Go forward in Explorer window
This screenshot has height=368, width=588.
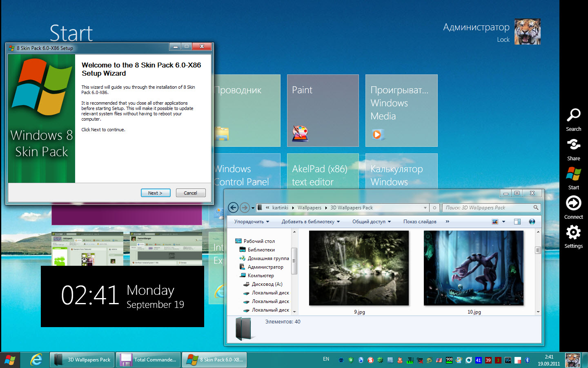(245, 208)
